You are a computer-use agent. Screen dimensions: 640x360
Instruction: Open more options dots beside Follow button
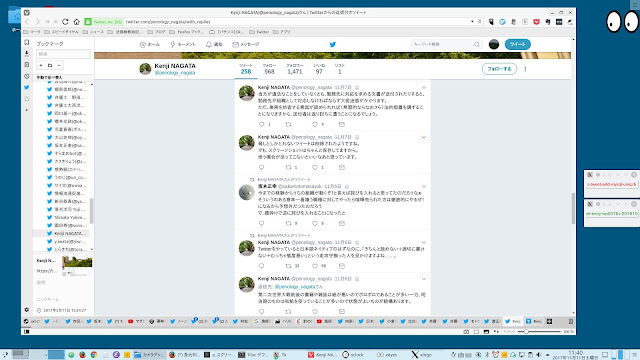(x=525, y=69)
